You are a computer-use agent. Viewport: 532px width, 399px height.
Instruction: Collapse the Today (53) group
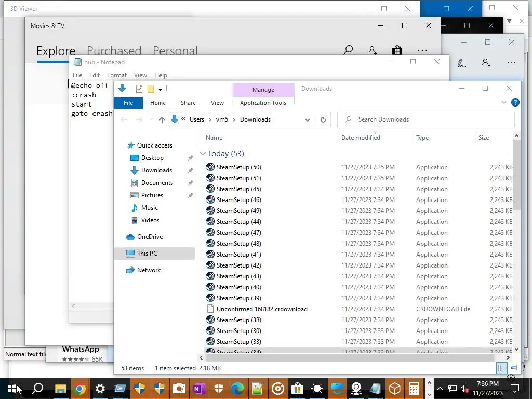tap(203, 153)
